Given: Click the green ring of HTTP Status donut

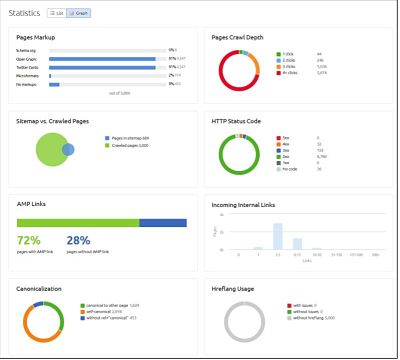Looking at the screenshot, I should pos(239,173).
